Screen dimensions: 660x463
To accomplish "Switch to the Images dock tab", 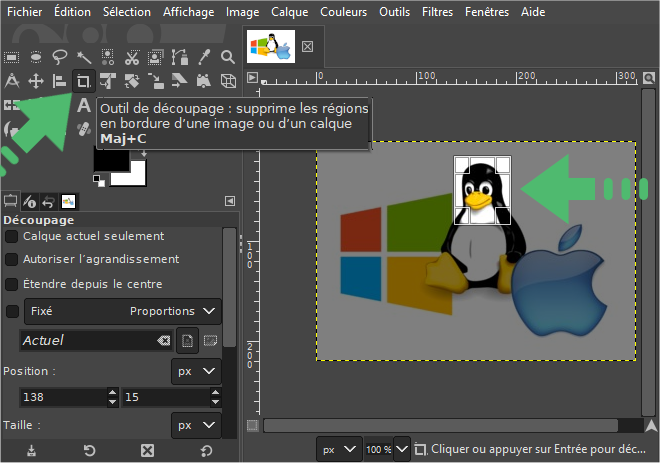I will click(68, 202).
